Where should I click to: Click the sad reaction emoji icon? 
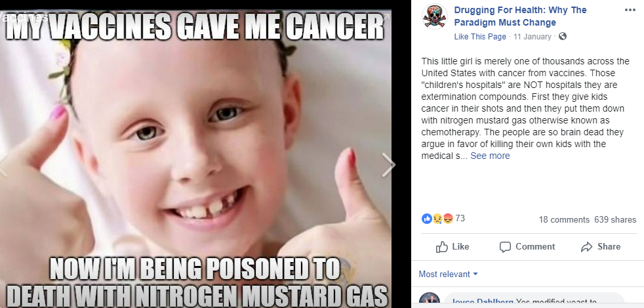point(437,219)
